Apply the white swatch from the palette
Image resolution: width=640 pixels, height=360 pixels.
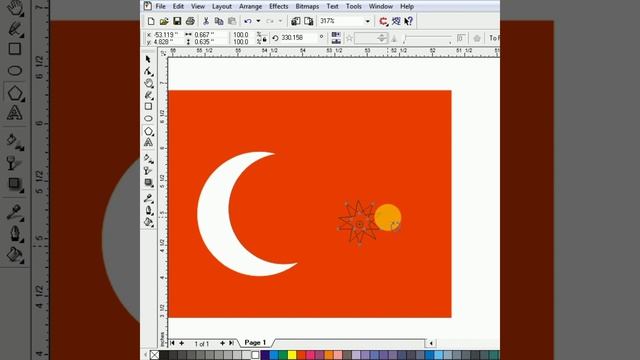click(256, 355)
